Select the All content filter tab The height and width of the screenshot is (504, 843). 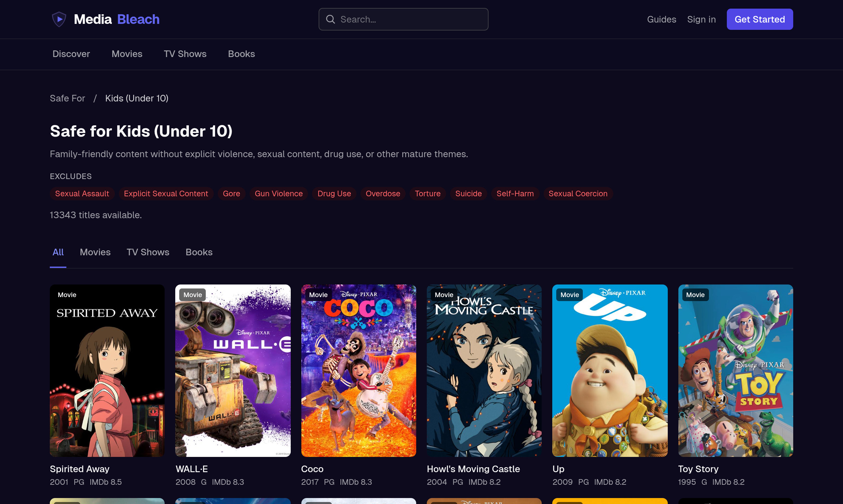tap(58, 252)
